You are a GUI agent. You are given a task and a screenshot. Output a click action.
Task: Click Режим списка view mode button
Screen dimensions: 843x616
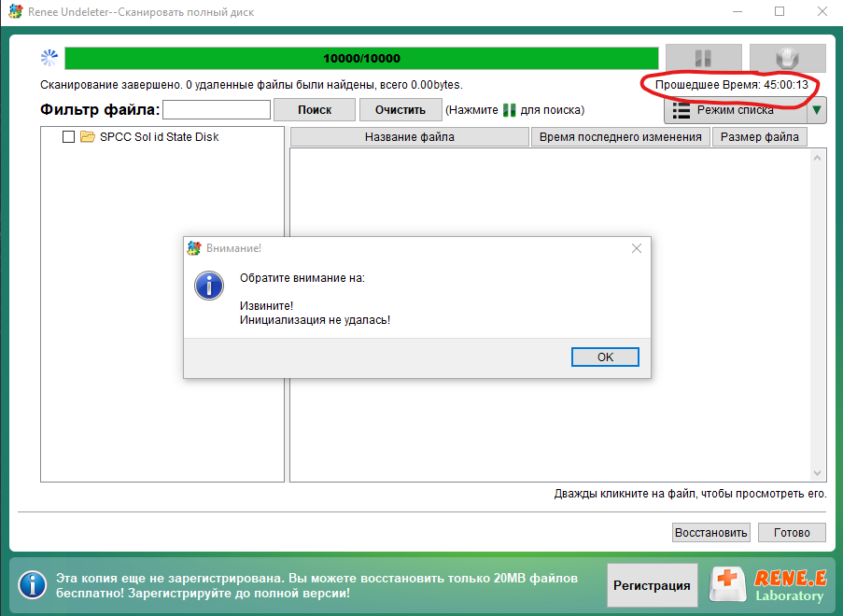pos(736,110)
